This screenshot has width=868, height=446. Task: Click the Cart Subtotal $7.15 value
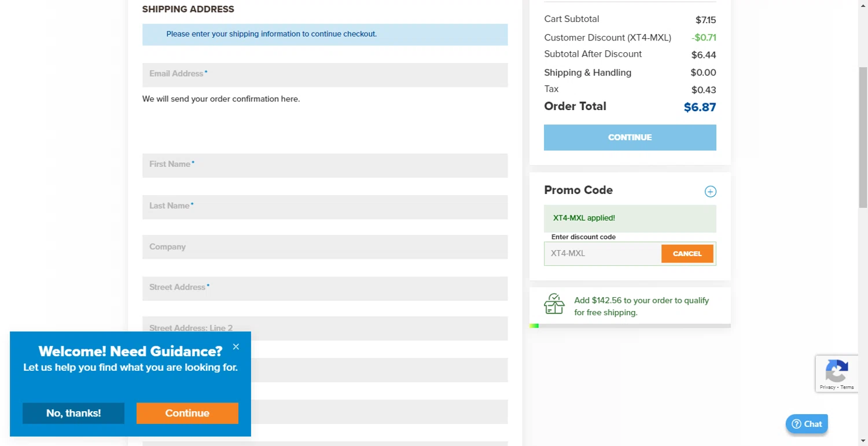click(x=706, y=20)
